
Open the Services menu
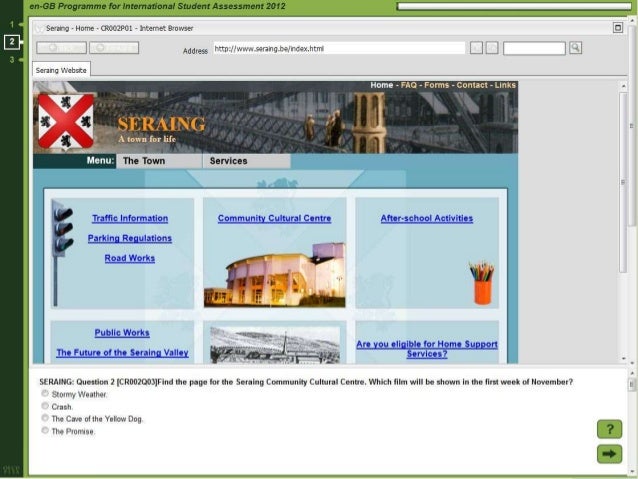pos(247,161)
